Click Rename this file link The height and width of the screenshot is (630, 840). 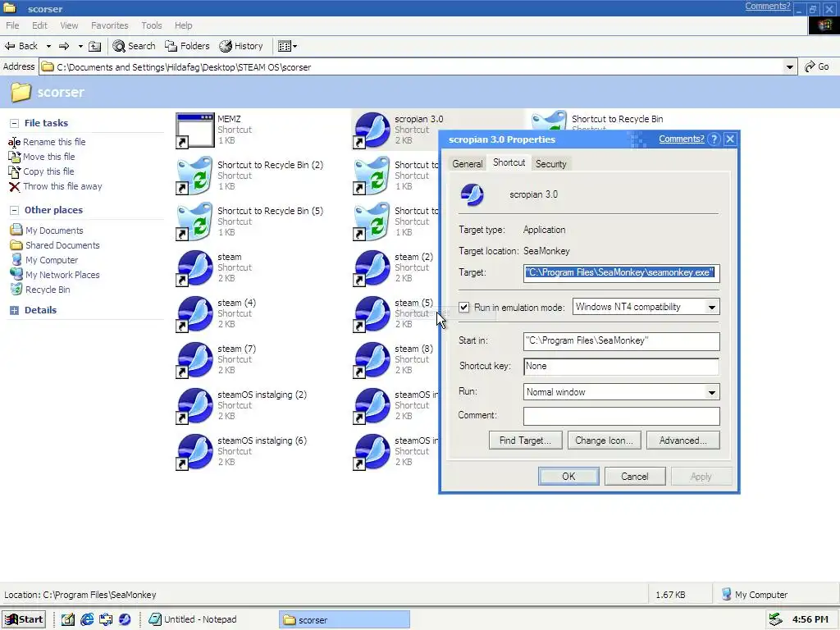coord(54,142)
